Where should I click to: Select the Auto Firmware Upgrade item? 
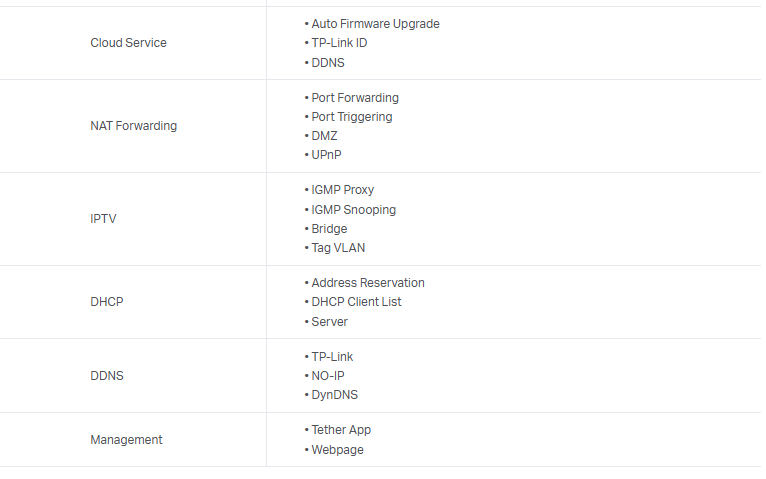pyautogui.click(x=375, y=24)
